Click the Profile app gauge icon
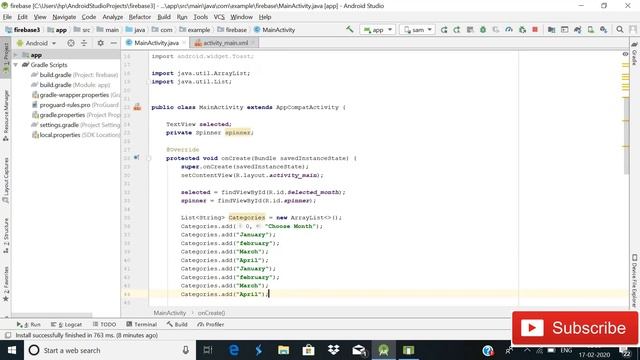 click(x=509, y=30)
